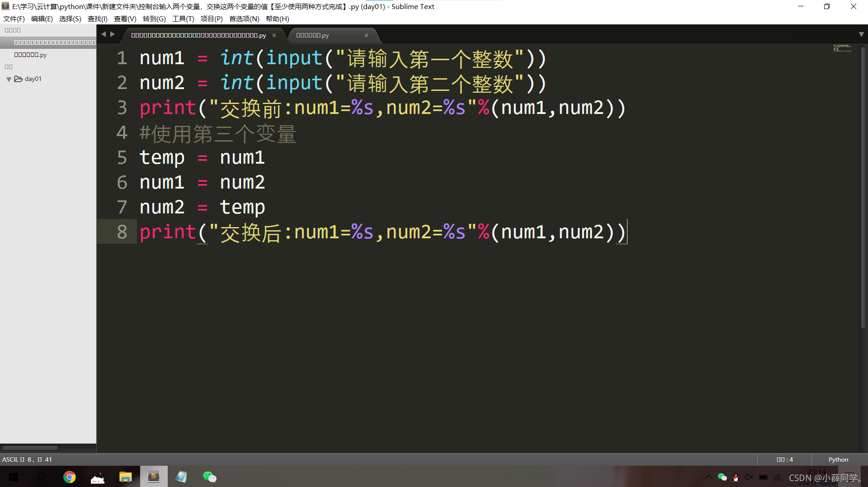The image size is (868, 487).
Task: Switch to Sublime Text taskbar icon
Action: 154,477
